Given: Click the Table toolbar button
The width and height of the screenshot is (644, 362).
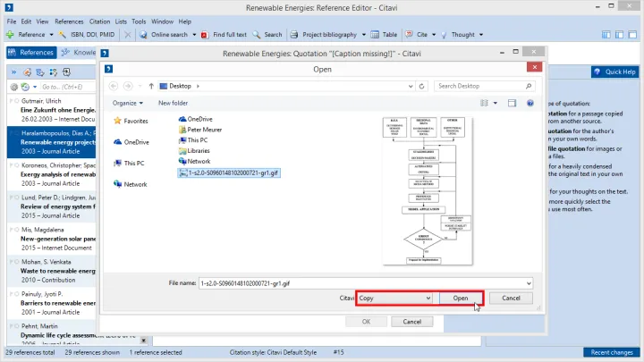Looking at the screenshot, I should tap(384, 35).
